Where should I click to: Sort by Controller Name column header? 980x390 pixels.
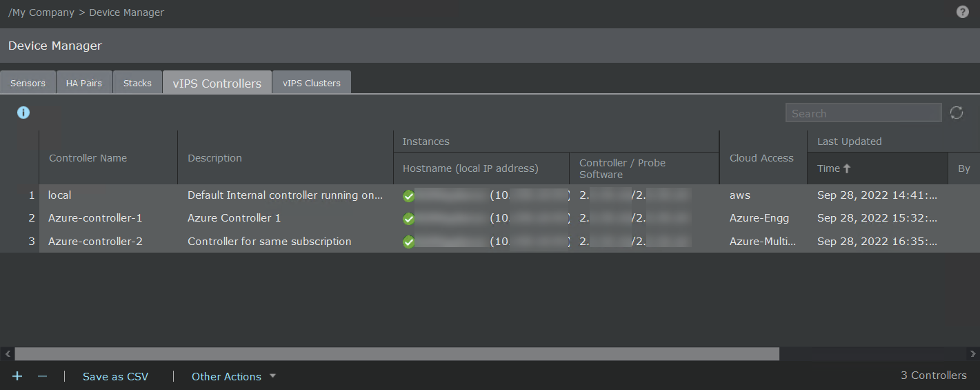(108, 158)
